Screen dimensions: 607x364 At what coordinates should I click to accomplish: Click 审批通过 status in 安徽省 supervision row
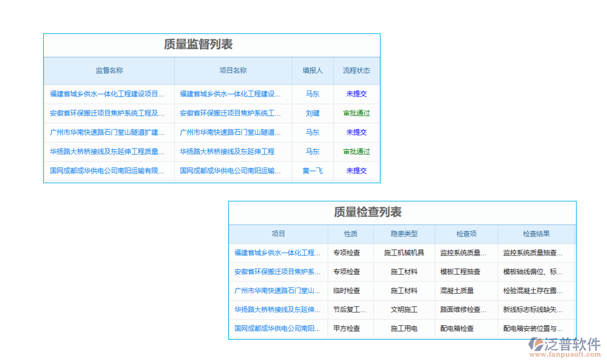point(356,113)
